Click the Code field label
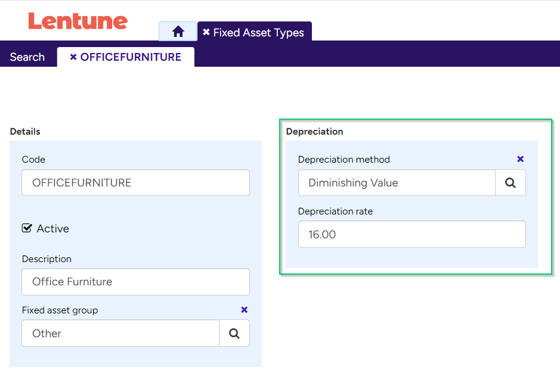Image resolution: width=560 pixels, height=392 pixels. point(33,160)
